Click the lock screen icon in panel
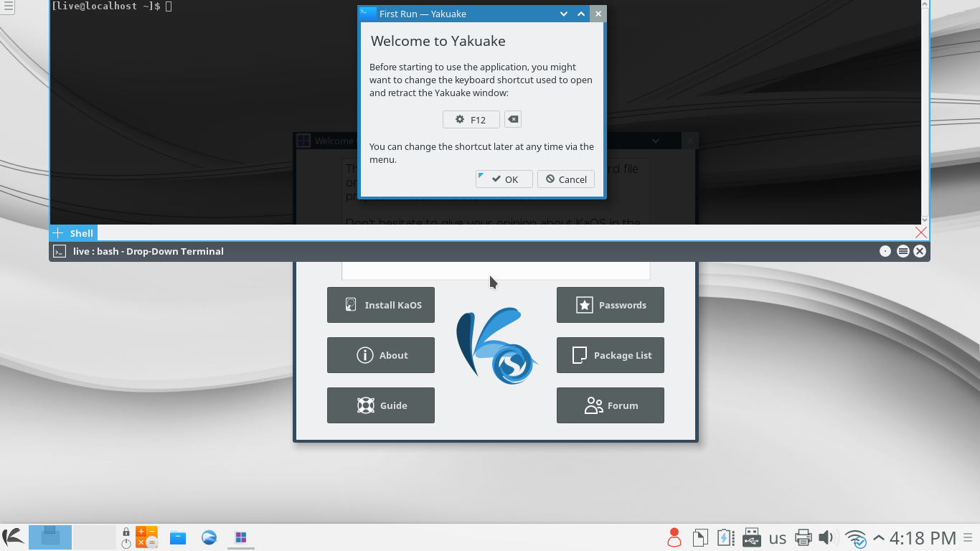The image size is (980, 551). coord(126,532)
